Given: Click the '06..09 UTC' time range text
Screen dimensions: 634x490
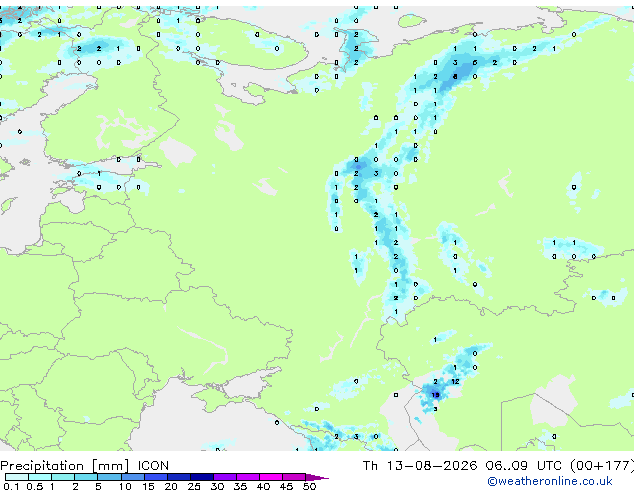Looking at the screenshot, I should (x=524, y=466).
